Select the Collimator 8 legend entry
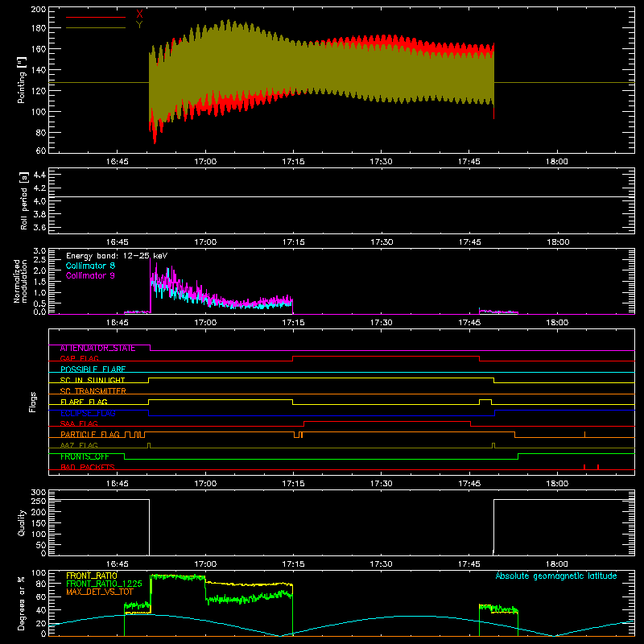644x644 pixels. [x=90, y=266]
